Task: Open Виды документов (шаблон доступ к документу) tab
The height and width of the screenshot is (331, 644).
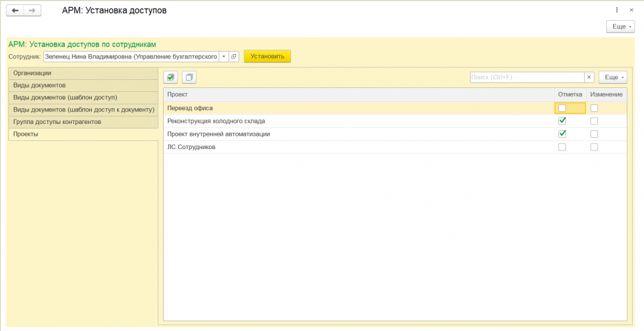Action: tap(83, 109)
